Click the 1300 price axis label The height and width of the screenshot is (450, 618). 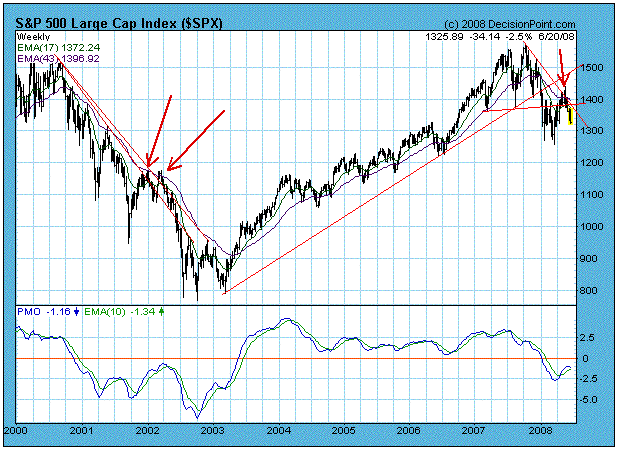click(x=592, y=131)
